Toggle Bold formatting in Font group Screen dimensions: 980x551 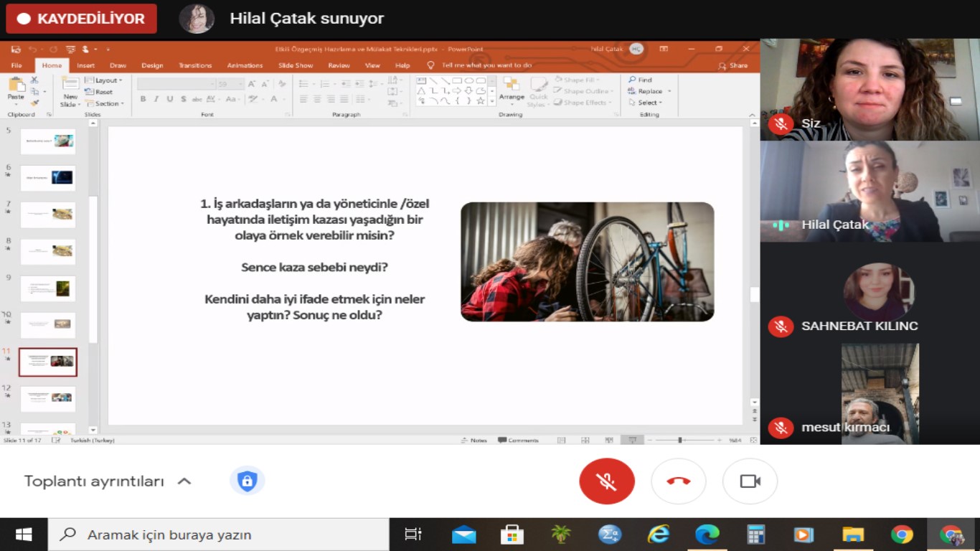tap(143, 99)
